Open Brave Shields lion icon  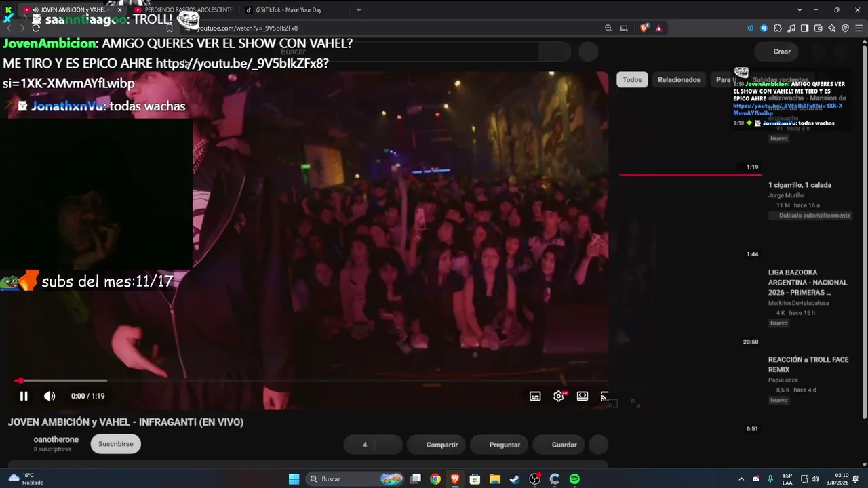tap(644, 28)
